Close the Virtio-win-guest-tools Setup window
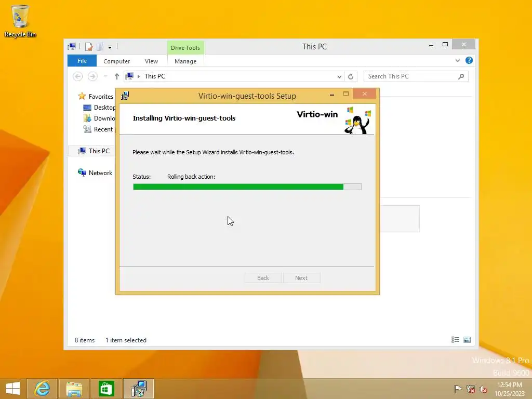This screenshot has height=399, width=532. tap(364, 94)
